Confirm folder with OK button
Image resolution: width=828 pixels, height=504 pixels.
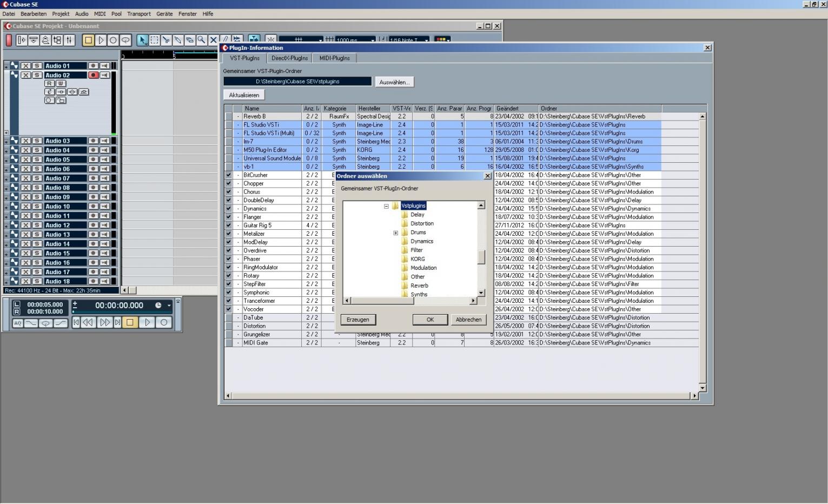click(430, 320)
